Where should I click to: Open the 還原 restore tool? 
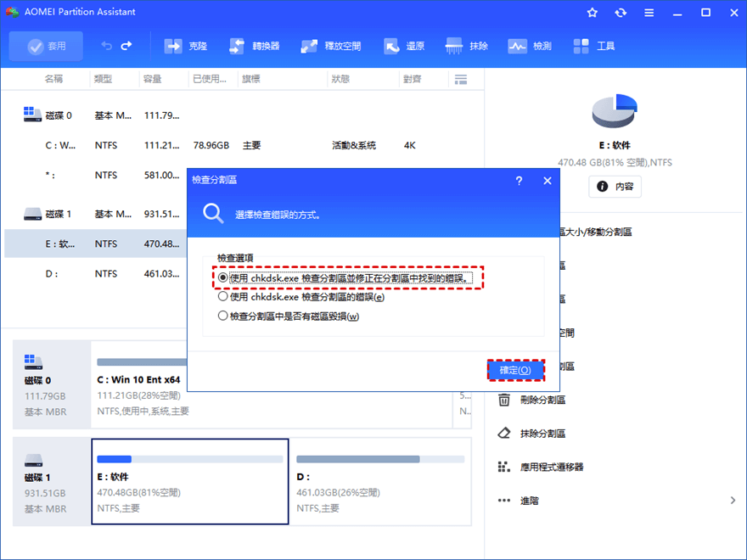click(404, 46)
